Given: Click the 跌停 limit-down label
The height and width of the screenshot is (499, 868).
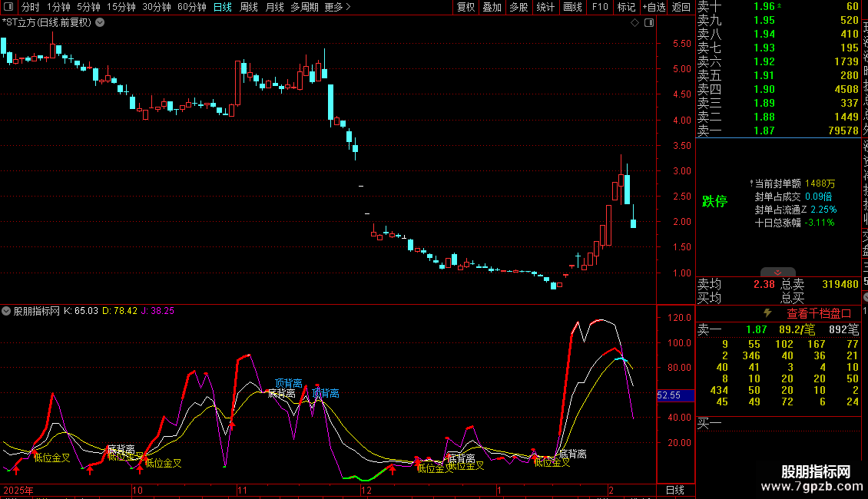Looking at the screenshot, I should (714, 201).
